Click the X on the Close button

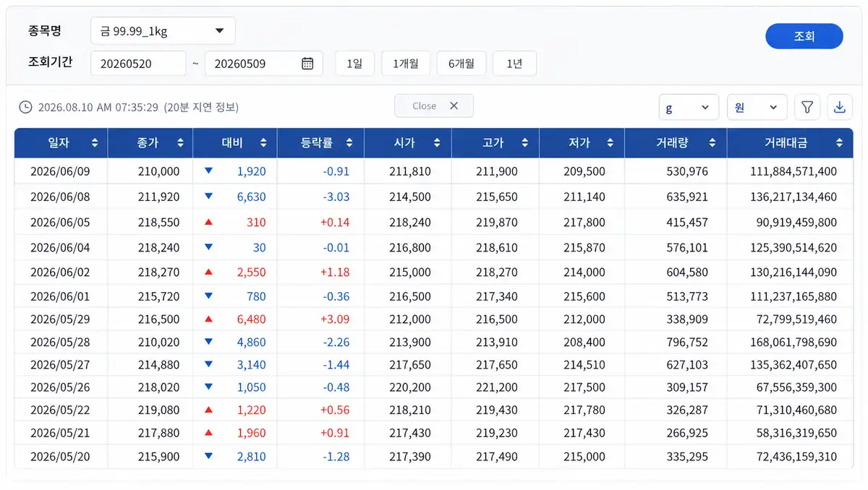click(x=454, y=106)
